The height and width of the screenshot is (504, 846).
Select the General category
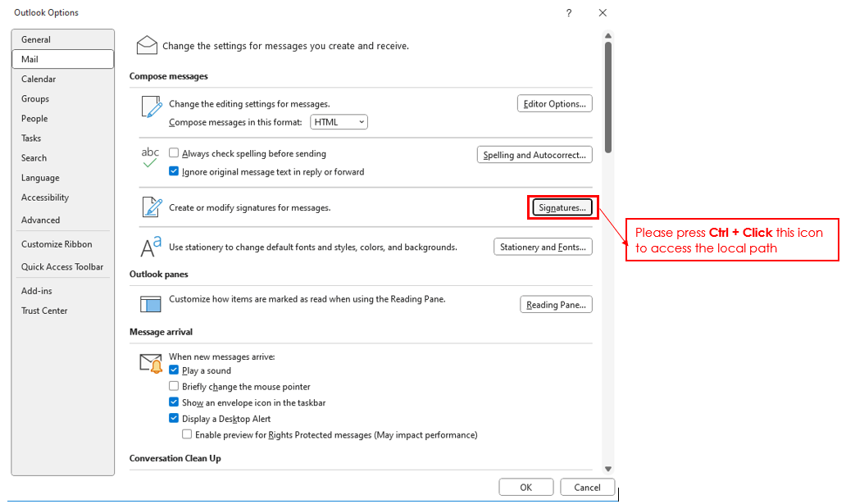(x=62, y=39)
